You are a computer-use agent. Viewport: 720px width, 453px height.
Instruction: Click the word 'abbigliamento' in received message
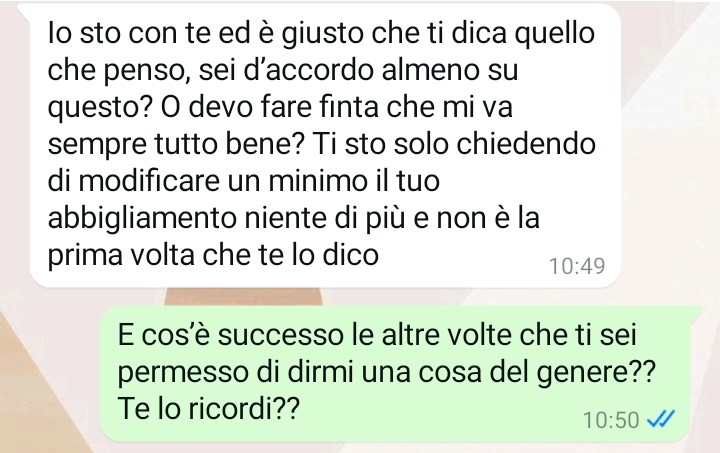141,218
